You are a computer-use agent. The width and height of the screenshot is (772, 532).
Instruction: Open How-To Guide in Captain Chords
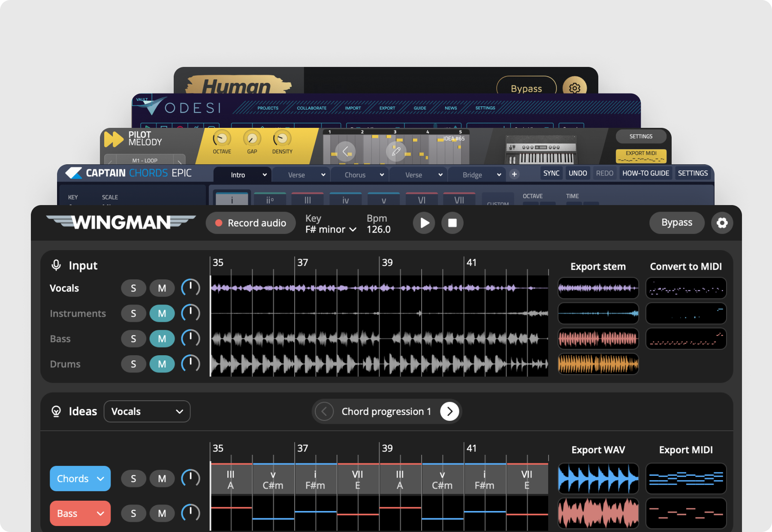coord(645,173)
